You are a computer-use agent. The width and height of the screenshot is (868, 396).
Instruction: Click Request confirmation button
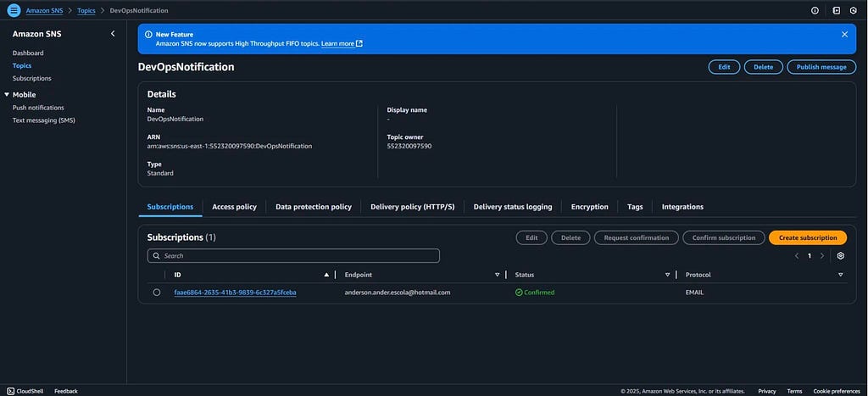pos(636,237)
